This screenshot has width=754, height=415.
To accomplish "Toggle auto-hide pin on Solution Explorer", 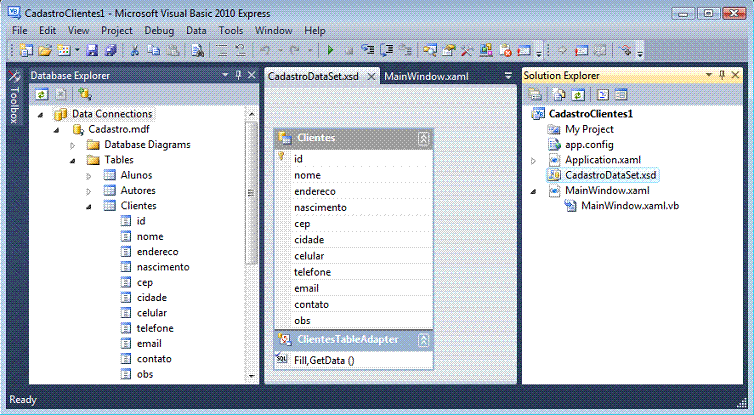I will click(x=722, y=75).
